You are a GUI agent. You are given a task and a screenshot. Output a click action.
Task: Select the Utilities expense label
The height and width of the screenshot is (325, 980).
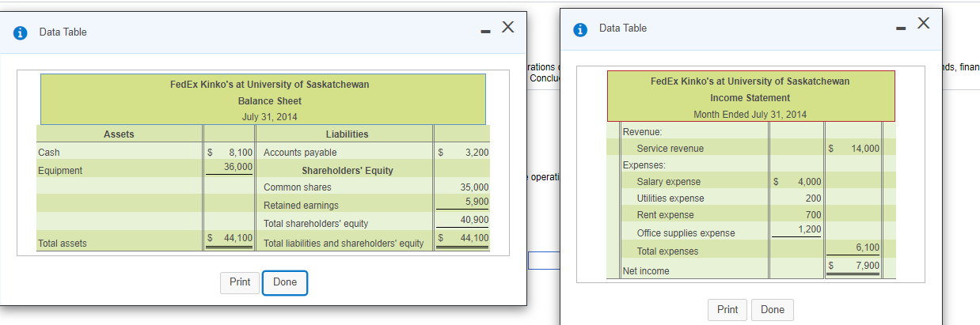(670, 198)
